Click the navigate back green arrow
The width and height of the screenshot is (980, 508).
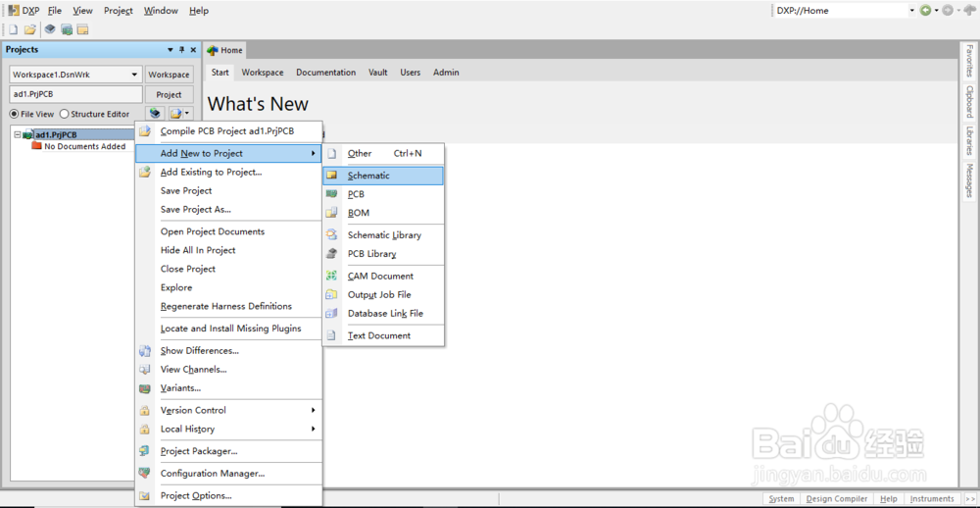click(925, 11)
